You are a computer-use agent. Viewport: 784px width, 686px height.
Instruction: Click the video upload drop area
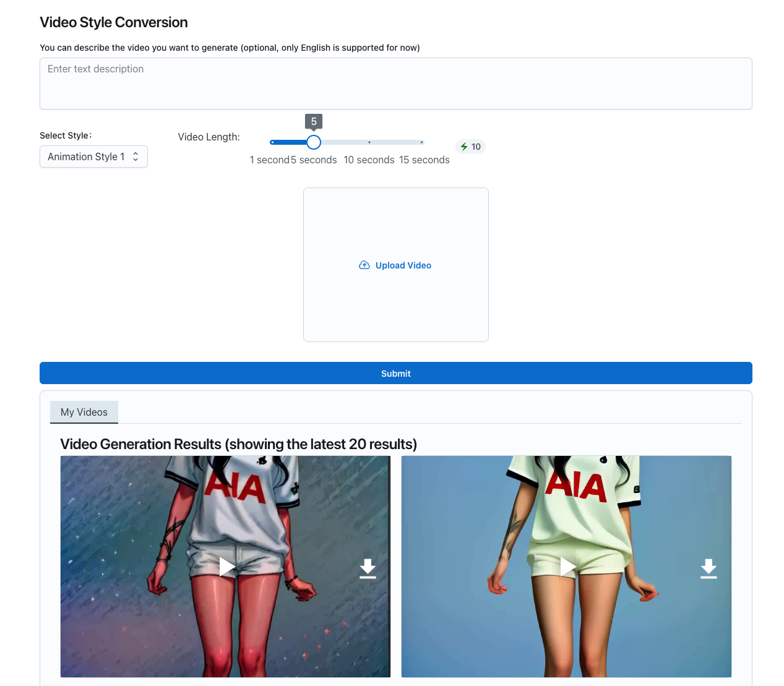396,265
